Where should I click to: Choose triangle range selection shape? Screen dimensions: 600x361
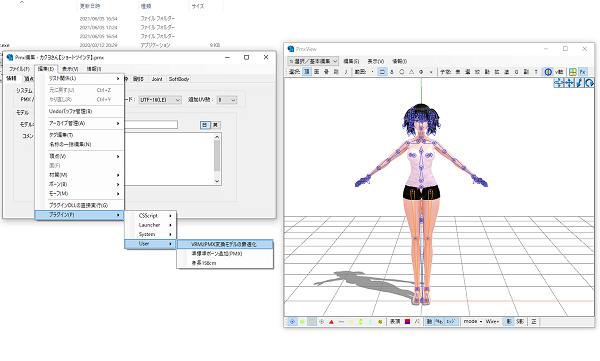tap(411, 72)
